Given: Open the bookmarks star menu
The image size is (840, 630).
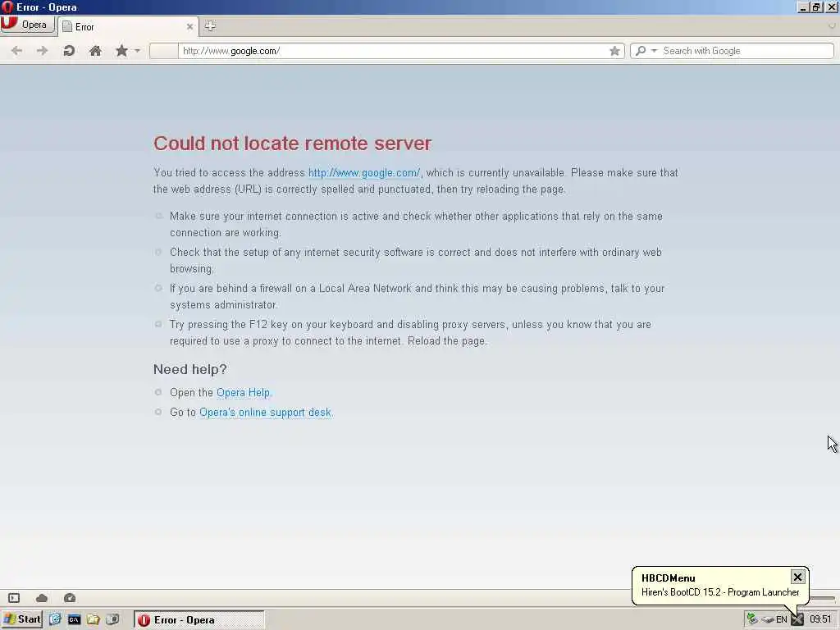Looking at the screenshot, I should [121, 51].
